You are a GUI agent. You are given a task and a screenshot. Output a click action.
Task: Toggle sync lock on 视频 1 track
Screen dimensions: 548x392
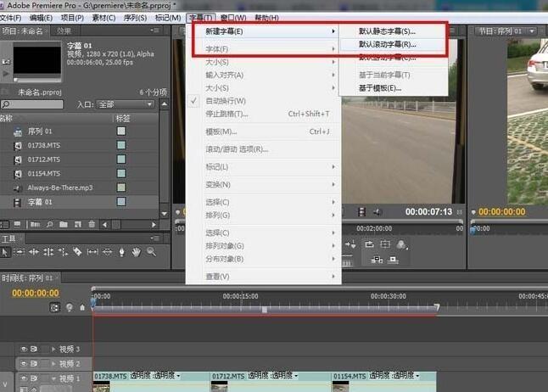34,378
